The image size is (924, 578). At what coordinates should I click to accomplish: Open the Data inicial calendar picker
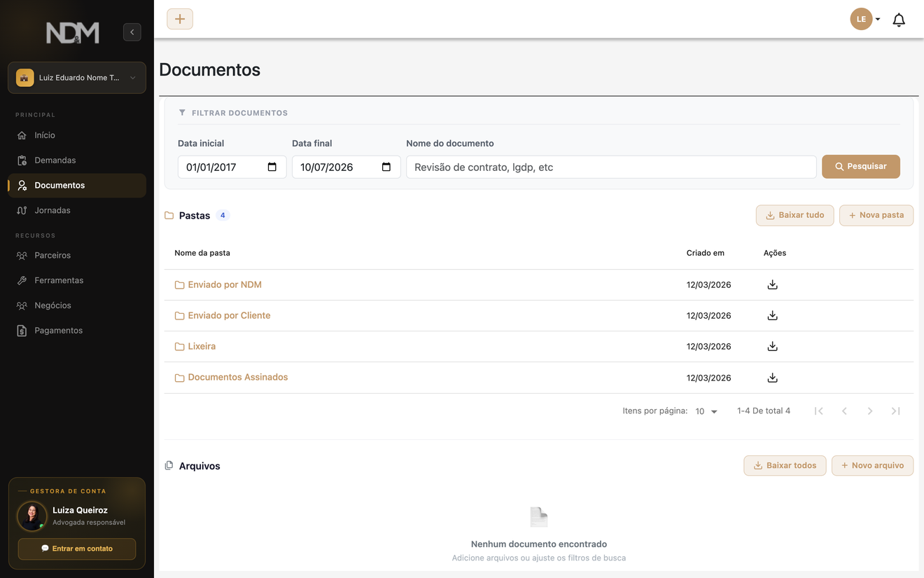point(272,167)
